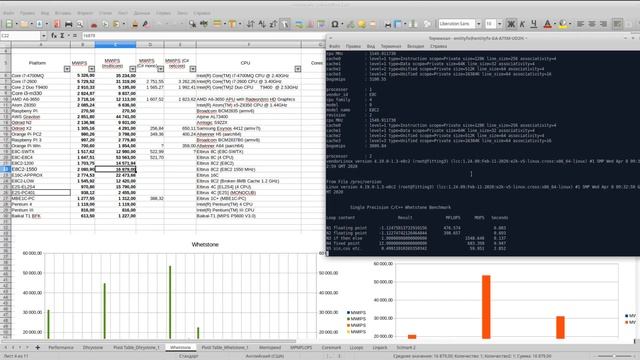Open the Font Name dropdown arrow
This screenshot has width=640, height=360.
tap(478, 24)
